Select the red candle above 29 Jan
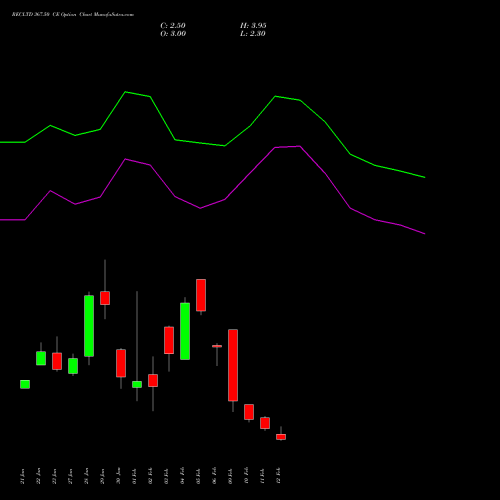The image size is (500, 500). 105,298
